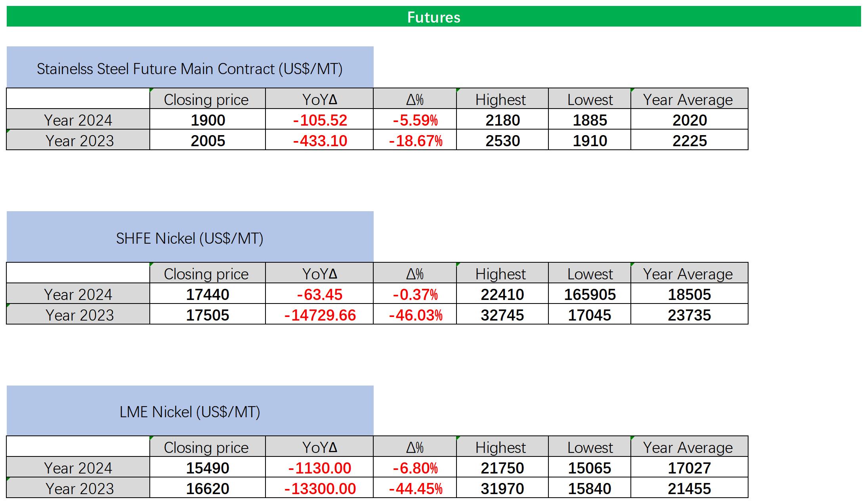Click the SHFE lowest value 165905
Viewport: 867px width, 504px height.
(590, 294)
